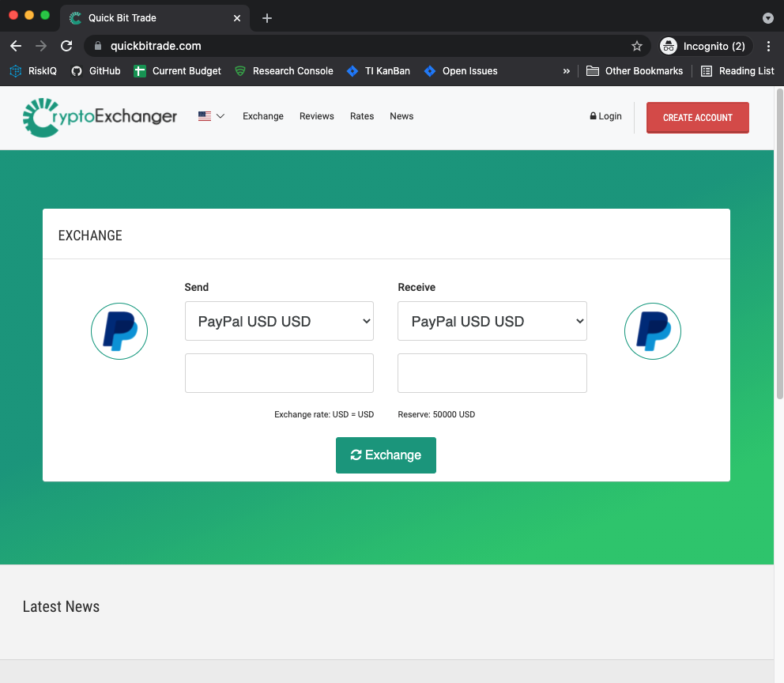Image resolution: width=784 pixels, height=683 pixels.
Task: Open the TI KanBan bookmark
Action: click(x=379, y=71)
